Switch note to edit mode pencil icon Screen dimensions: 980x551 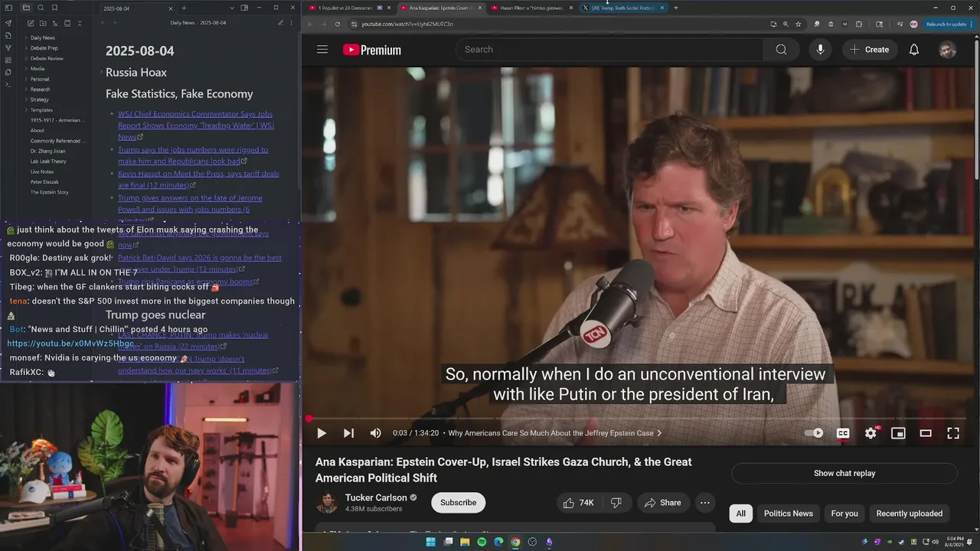(x=280, y=23)
